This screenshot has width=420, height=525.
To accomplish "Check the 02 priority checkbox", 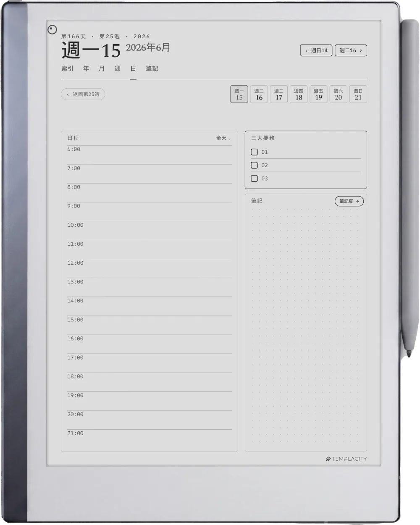I will 254,165.
